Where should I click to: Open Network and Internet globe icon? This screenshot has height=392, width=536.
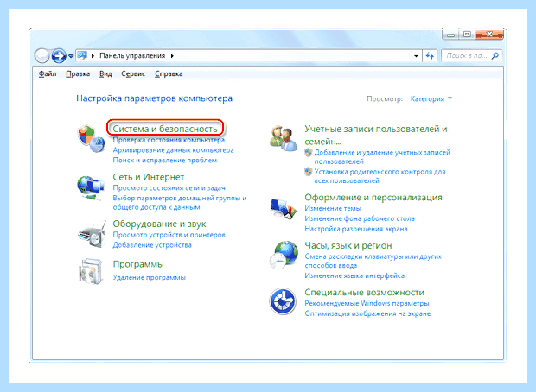(x=91, y=187)
